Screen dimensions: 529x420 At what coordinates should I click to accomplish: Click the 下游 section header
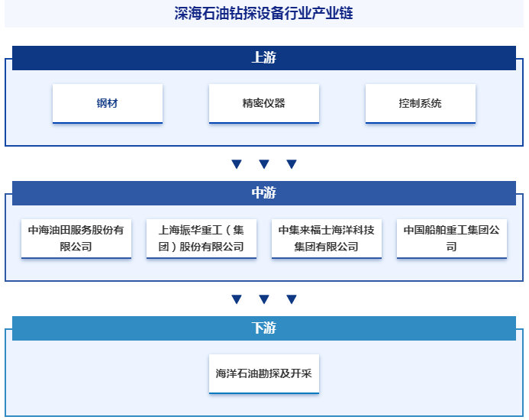(x=264, y=328)
